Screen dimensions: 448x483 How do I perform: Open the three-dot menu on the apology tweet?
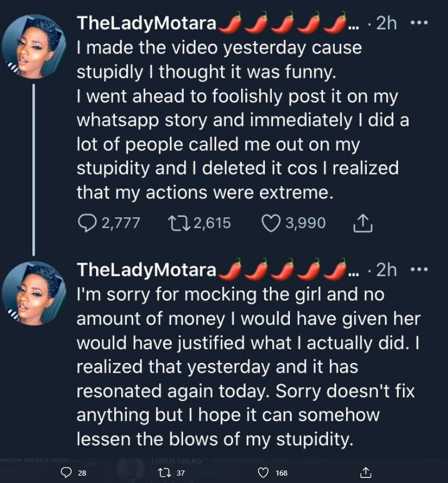(x=418, y=270)
